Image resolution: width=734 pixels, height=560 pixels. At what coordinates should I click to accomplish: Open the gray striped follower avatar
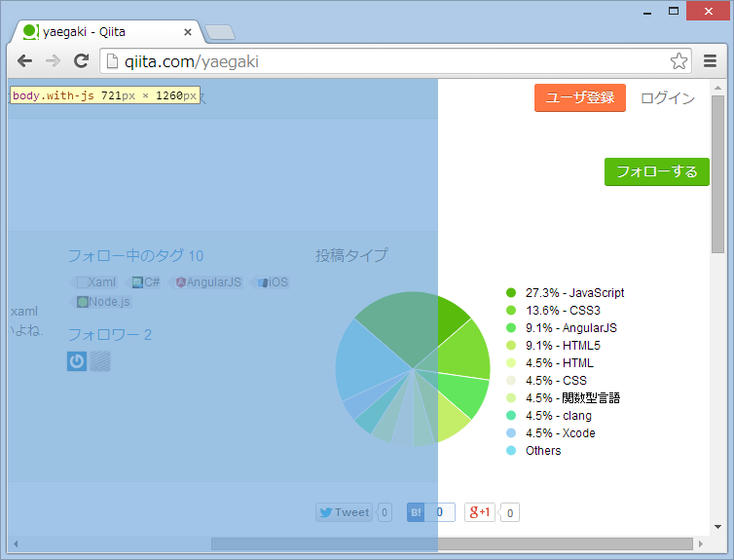(100, 361)
